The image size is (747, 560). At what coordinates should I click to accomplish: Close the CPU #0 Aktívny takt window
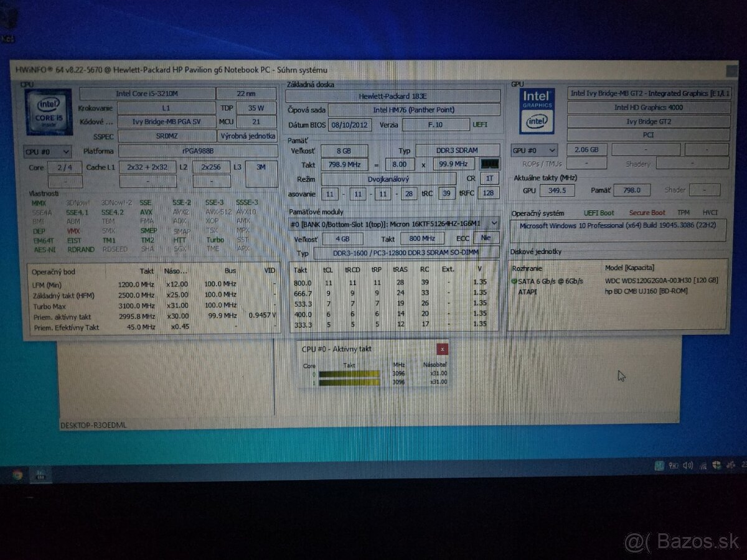[x=442, y=349]
